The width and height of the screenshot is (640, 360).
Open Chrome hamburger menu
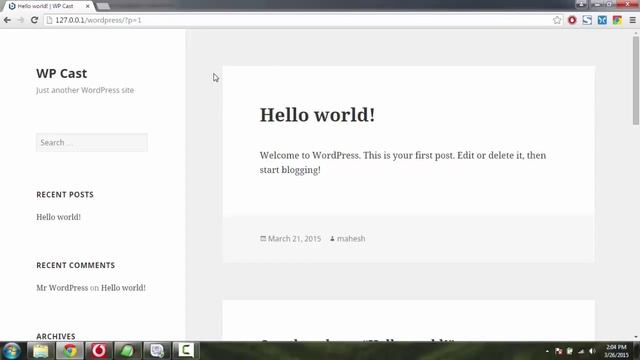(x=632, y=20)
